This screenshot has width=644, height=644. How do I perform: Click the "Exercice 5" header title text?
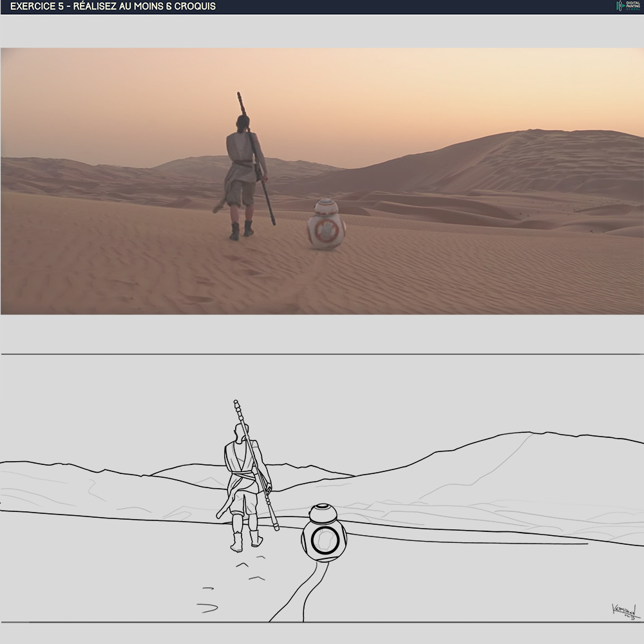click(113, 6)
